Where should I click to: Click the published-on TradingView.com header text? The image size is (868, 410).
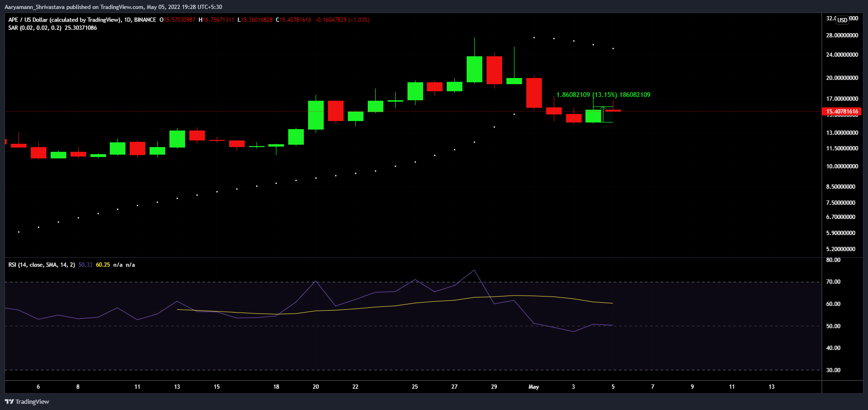[x=113, y=7]
